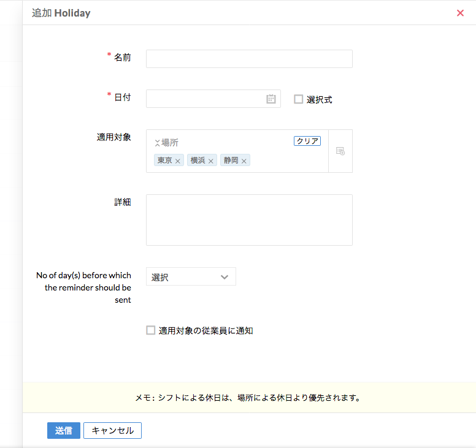Click the 場所 label in 適用対象
476x448 pixels.
tap(170, 143)
